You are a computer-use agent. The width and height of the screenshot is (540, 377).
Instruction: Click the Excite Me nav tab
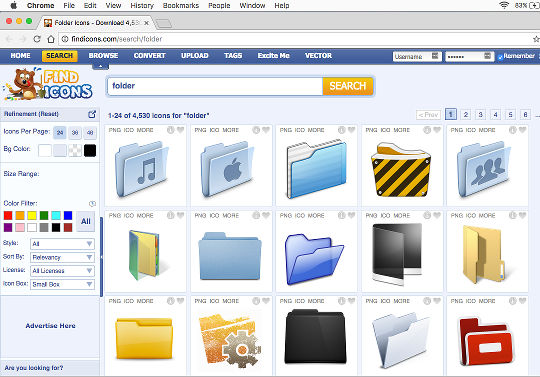point(273,55)
